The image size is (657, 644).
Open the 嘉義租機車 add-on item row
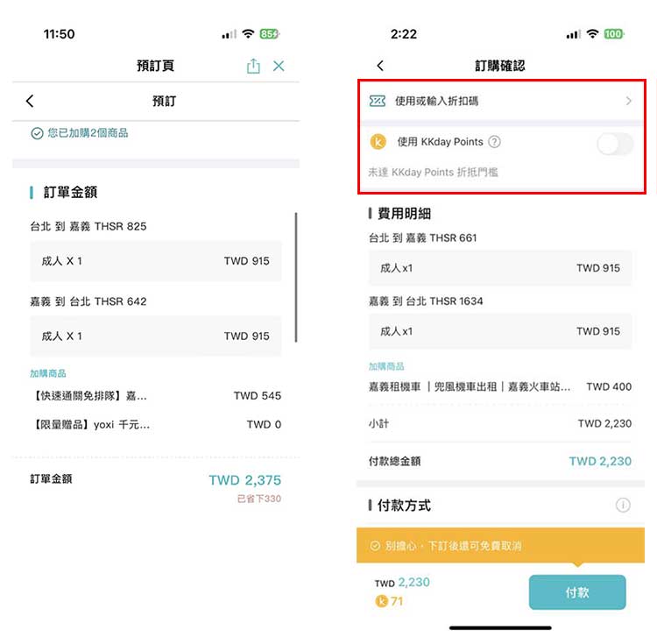click(500, 386)
